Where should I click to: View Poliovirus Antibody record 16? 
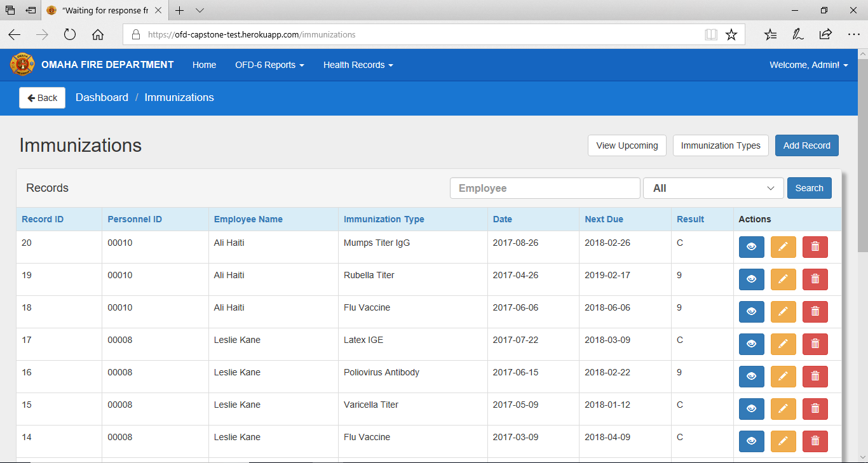pos(752,377)
